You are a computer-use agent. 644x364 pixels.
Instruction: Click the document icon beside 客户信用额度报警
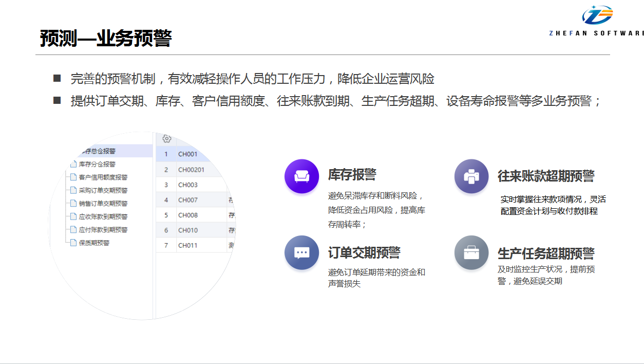pyautogui.click(x=73, y=177)
